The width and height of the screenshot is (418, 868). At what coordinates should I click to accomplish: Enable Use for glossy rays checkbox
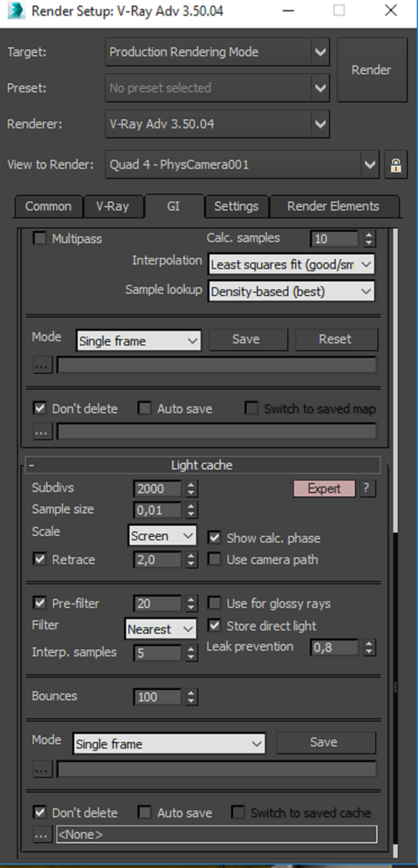click(215, 604)
